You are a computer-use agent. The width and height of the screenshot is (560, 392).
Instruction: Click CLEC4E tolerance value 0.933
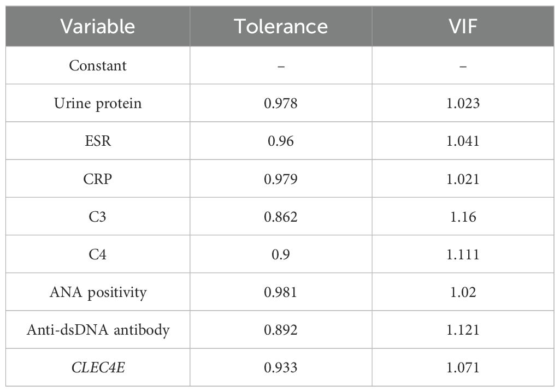pos(281,367)
